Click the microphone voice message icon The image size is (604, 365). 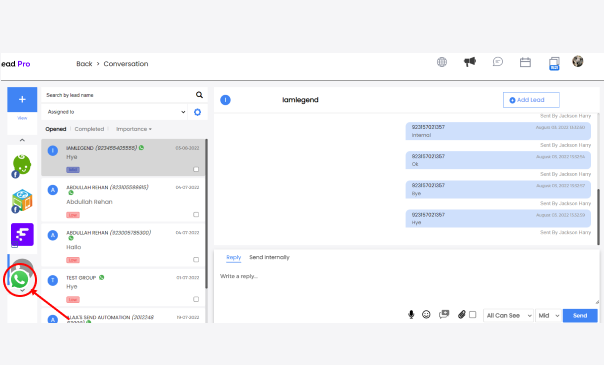[x=411, y=315]
